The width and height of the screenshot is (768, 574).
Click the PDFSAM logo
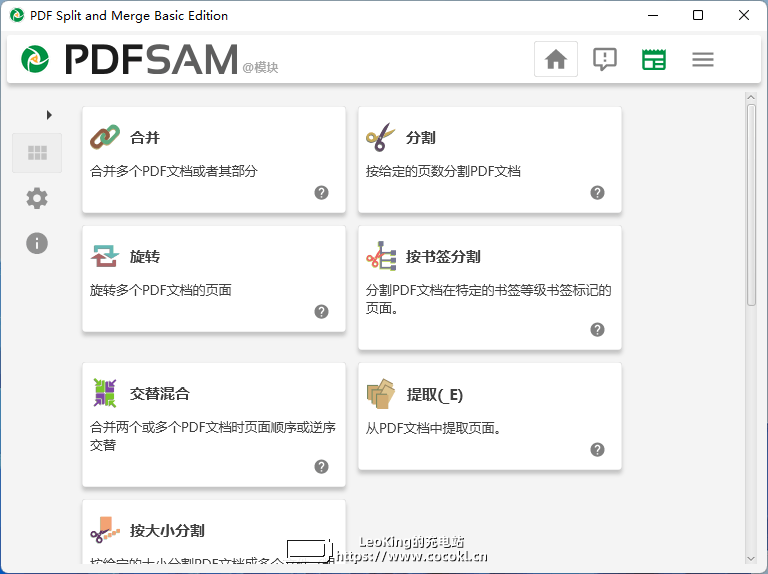point(129,59)
